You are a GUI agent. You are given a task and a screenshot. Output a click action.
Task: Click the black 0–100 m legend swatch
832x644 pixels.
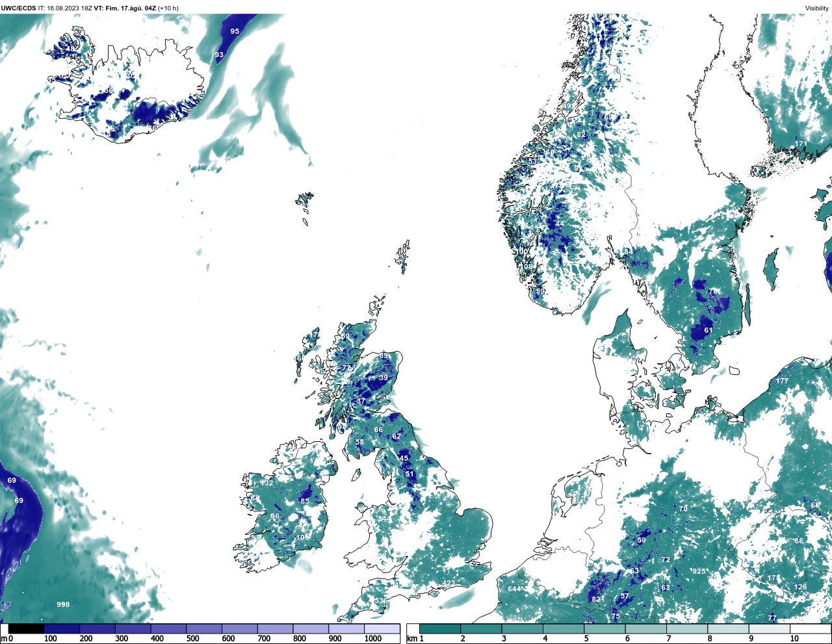tap(26, 628)
